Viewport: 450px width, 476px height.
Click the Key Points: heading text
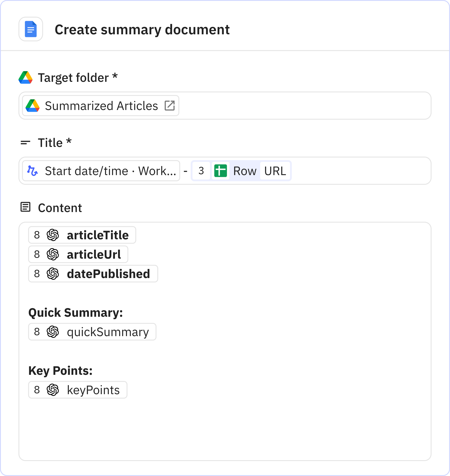pyautogui.click(x=60, y=371)
